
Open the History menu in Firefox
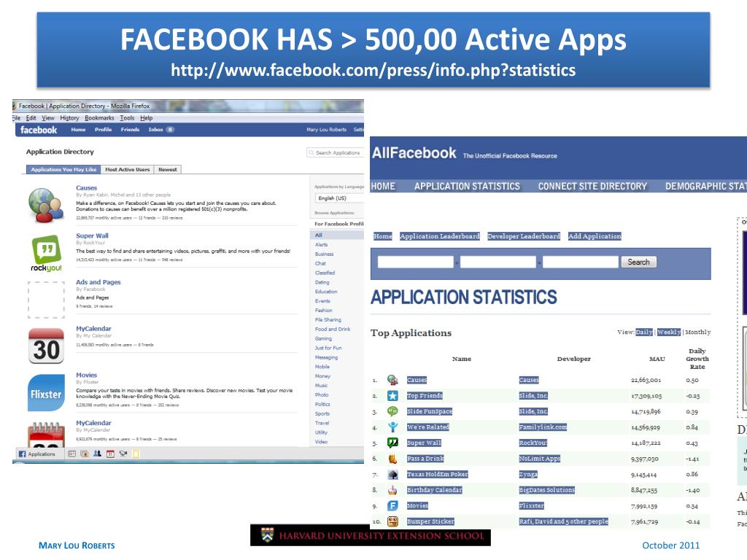pyautogui.click(x=69, y=117)
